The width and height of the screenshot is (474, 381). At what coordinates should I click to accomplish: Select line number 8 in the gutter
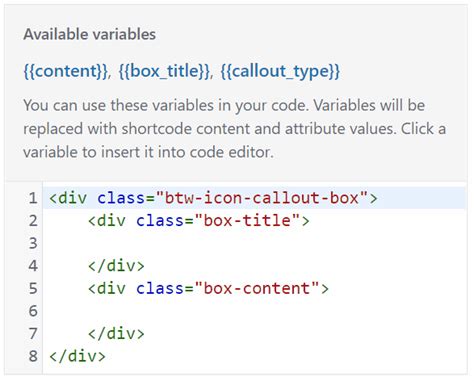[33, 356]
